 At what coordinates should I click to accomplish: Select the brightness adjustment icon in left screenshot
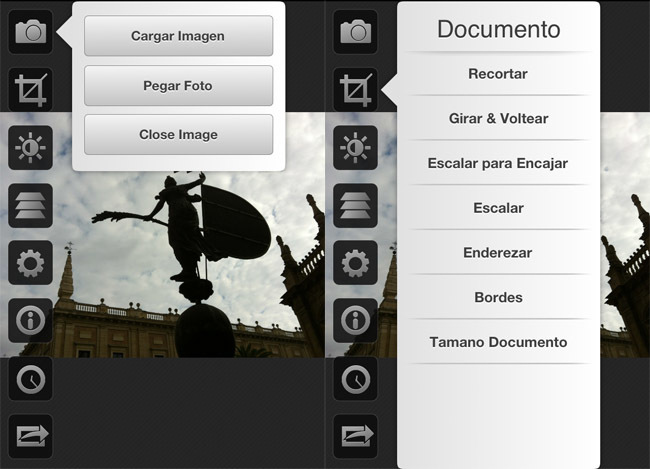pyautogui.click(x=30, y=148)
